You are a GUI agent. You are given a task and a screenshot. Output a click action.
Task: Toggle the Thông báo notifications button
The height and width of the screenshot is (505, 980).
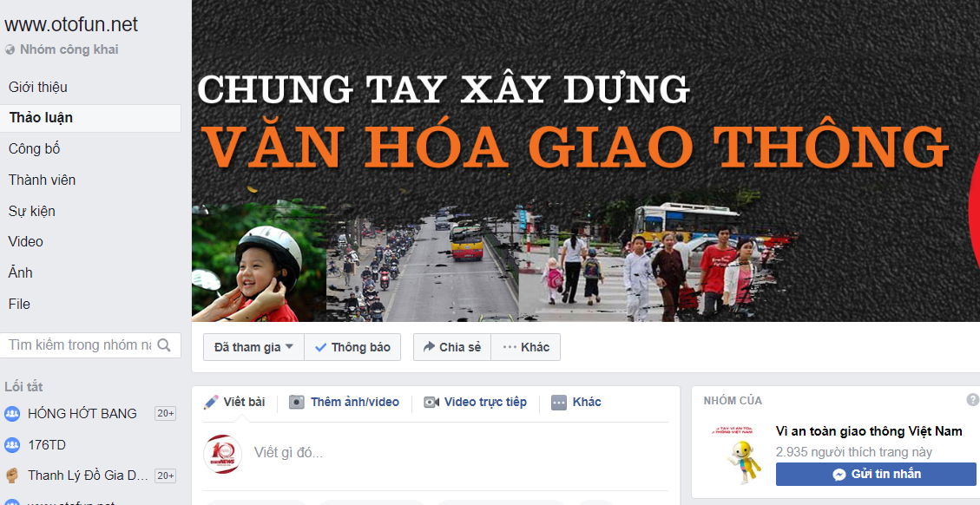click(x=352, y=347)
